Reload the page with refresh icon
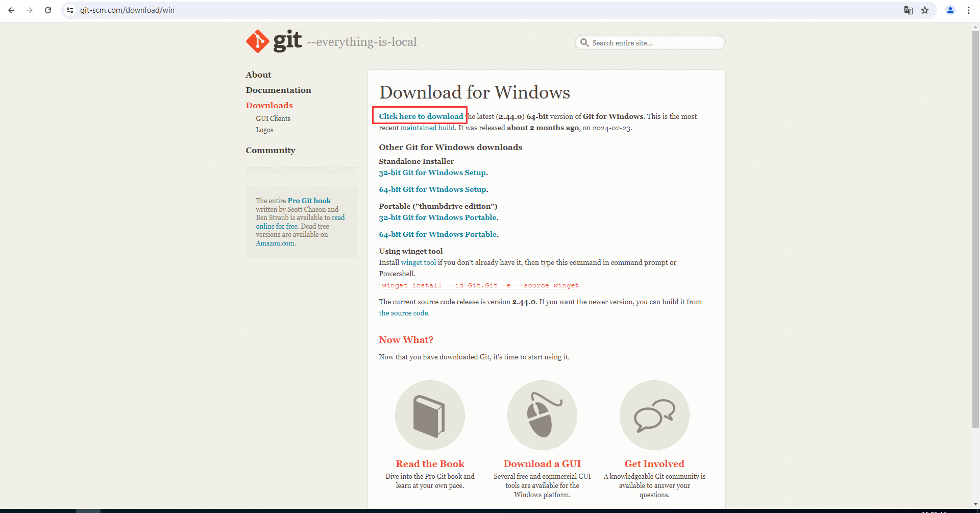This screenshot has height=513, width=980. pos(48,10)
